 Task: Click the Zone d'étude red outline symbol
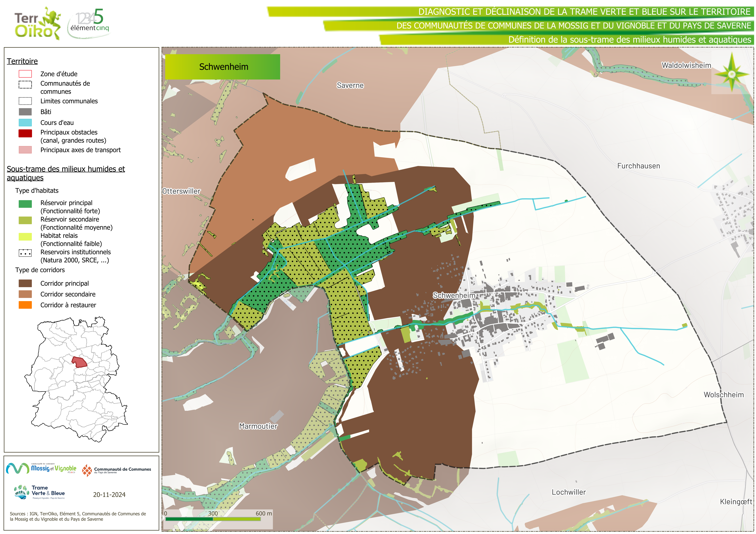[25, 74]
